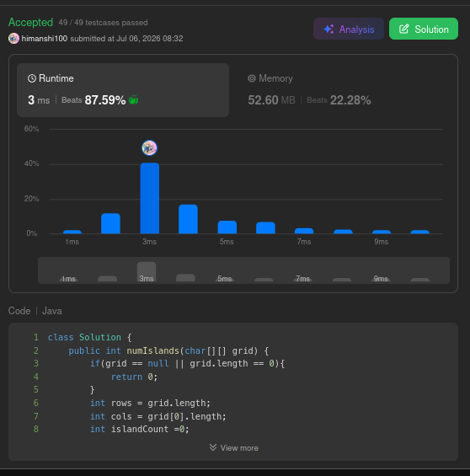This screenshot has height=476, width=470.
Task: Click the 6ms bar in runtime chart
Action: [265, 227]
